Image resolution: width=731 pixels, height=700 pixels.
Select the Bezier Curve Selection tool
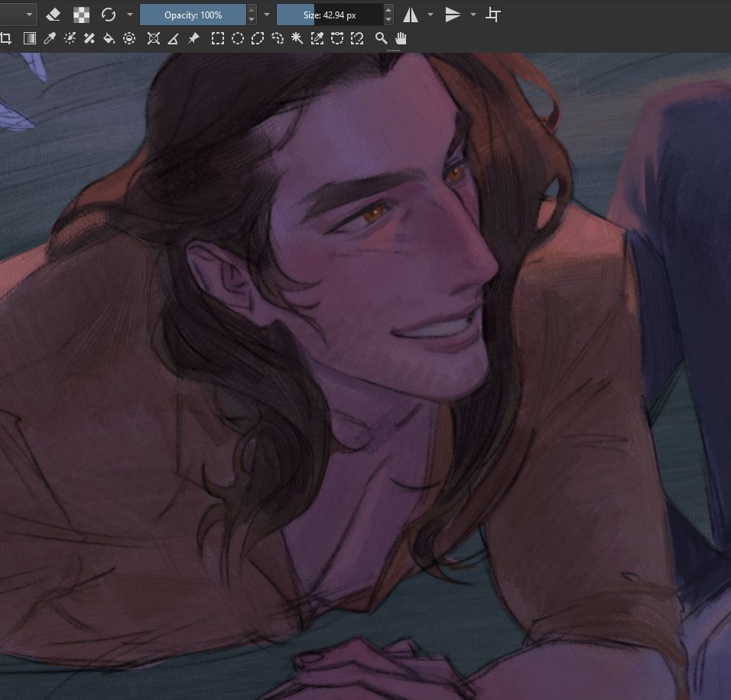point(337,38)
